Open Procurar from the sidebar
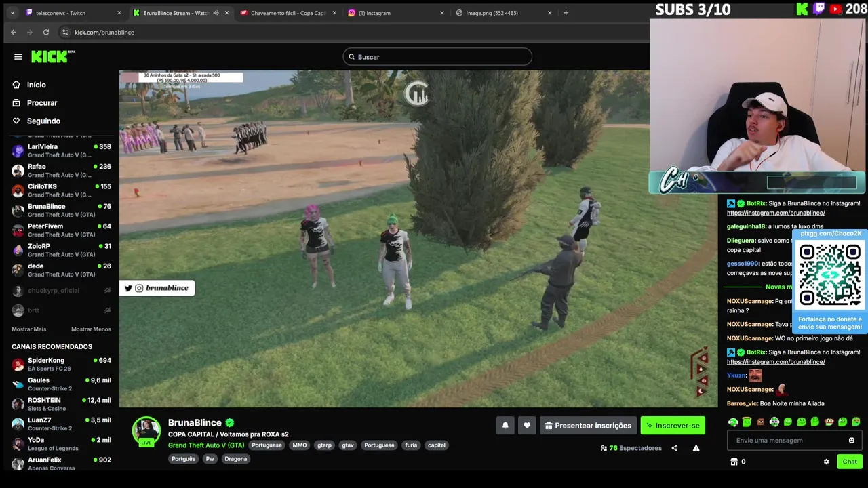The image size is (868, 488). (x=35, y=103)
